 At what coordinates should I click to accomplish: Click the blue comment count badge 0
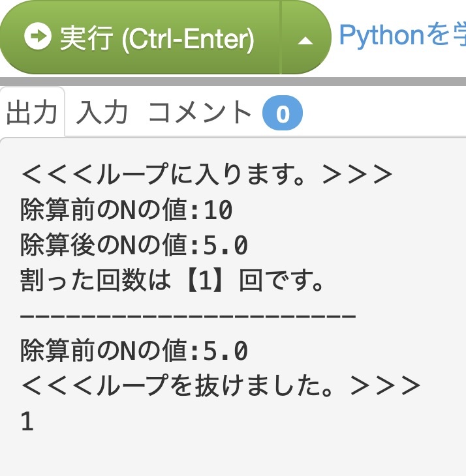282,115
